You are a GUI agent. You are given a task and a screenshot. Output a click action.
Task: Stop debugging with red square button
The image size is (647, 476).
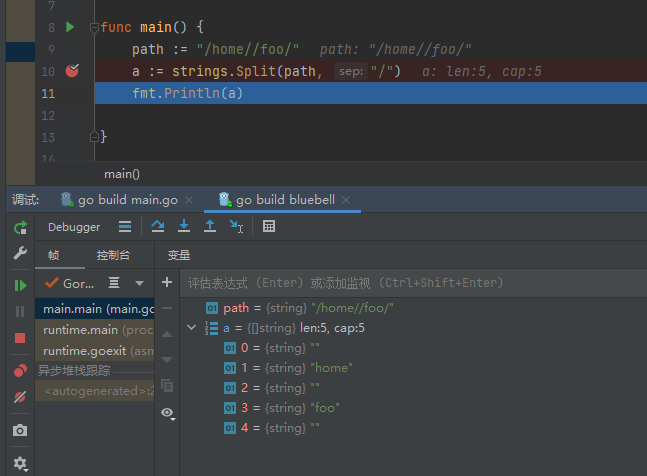pos(20,338)
